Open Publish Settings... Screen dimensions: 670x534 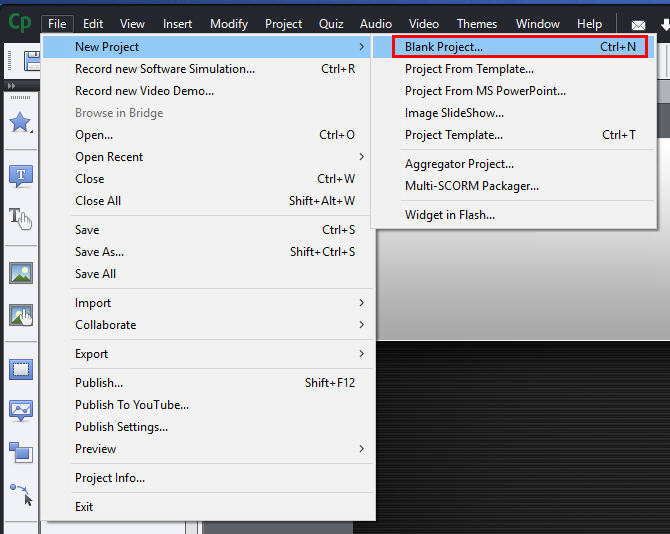[x=207, y=427]
